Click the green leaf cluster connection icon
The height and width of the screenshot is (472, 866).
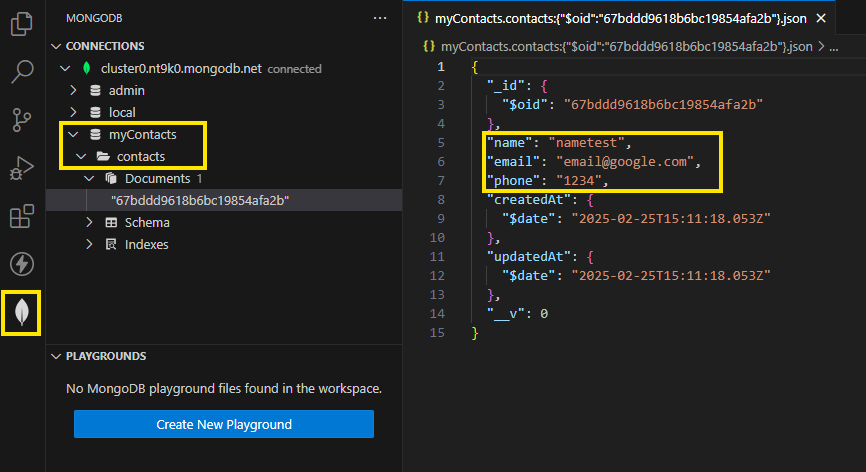86,68
